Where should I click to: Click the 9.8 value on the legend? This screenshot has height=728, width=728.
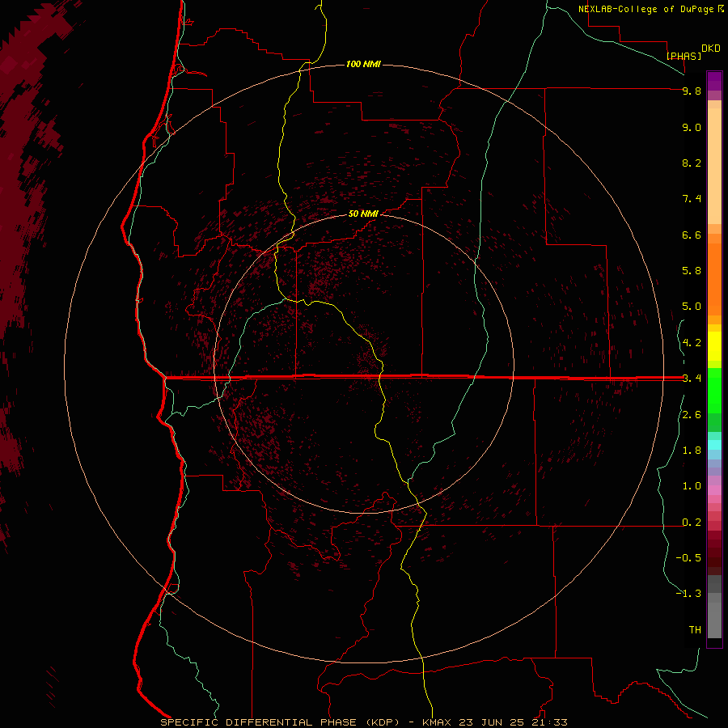click(692, 91)
